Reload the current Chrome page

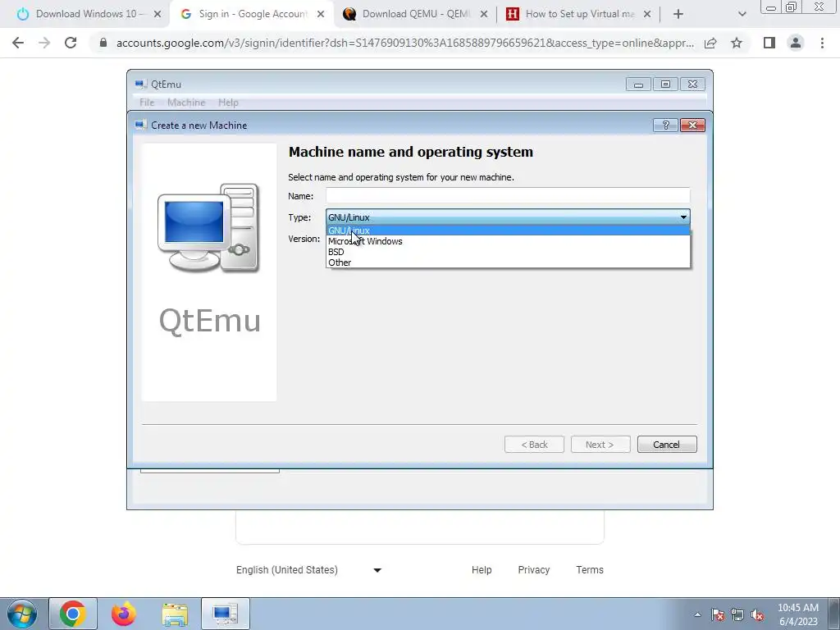71,43
